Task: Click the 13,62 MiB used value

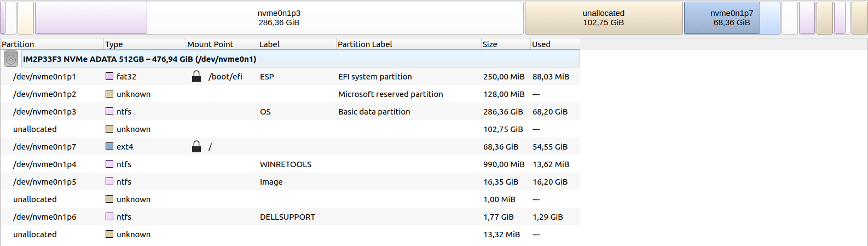Action: click(x=551, y=164)
